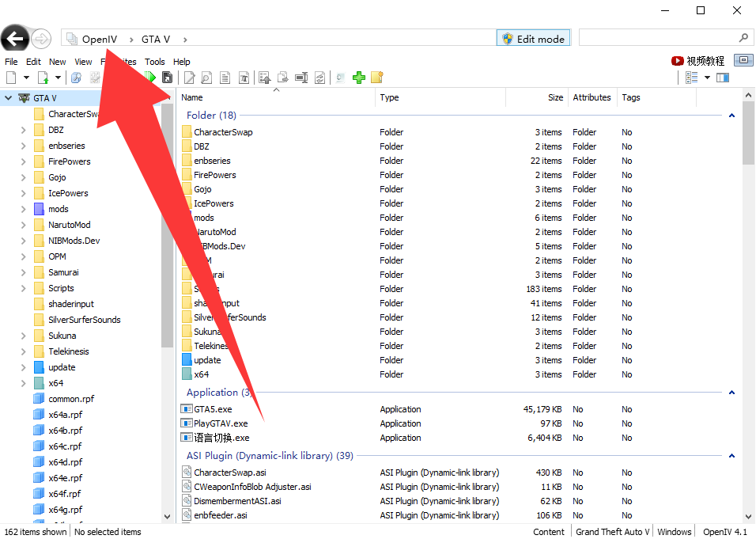The image size is (756, 539).
Task: Click the document with T icon
Action: coord(244,78)
